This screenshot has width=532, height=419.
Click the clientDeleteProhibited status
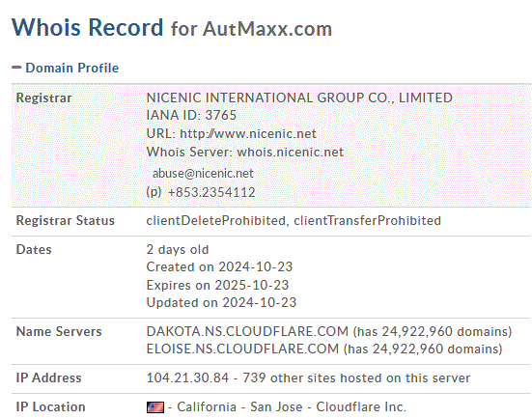pyautogui.click(x=215, y=220)
